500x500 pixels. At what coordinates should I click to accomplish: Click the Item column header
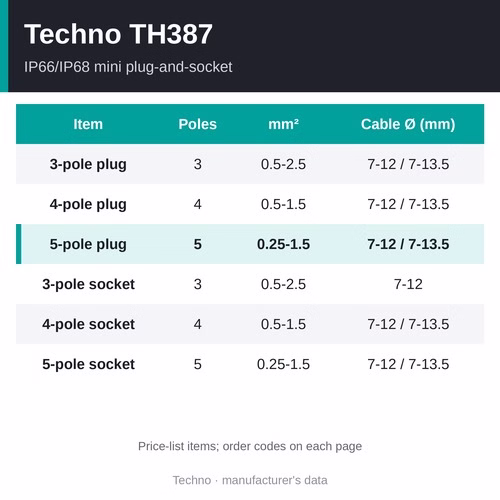pyautogui.click(x=88, y=124)
